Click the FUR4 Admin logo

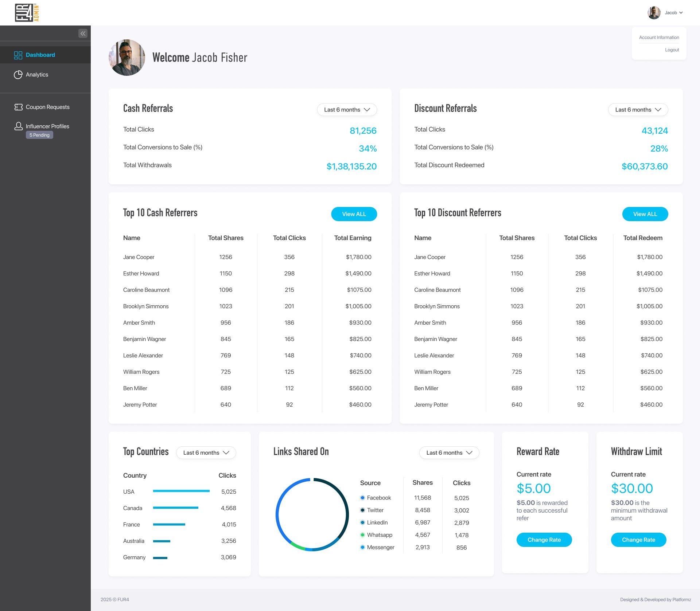pos(27,13)
